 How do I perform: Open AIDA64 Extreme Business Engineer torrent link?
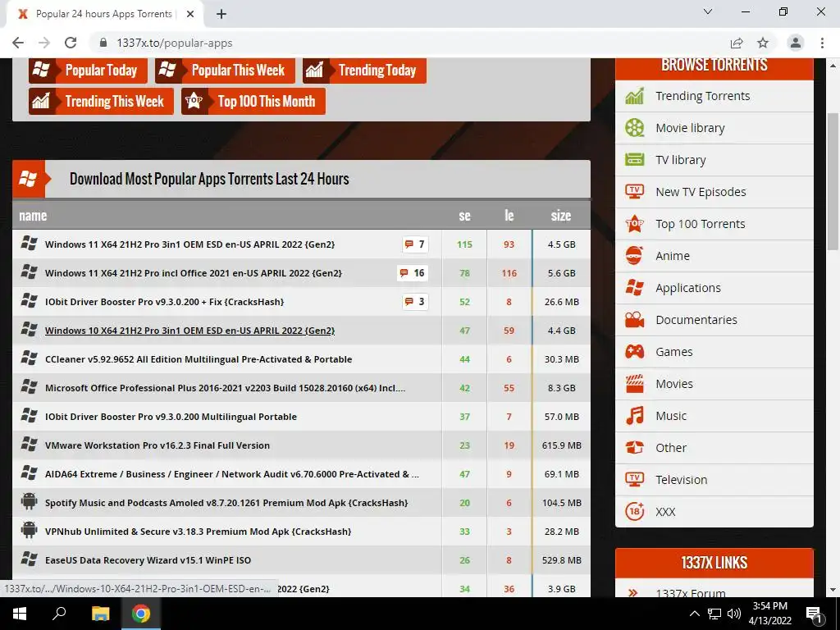tap(232, 474)
